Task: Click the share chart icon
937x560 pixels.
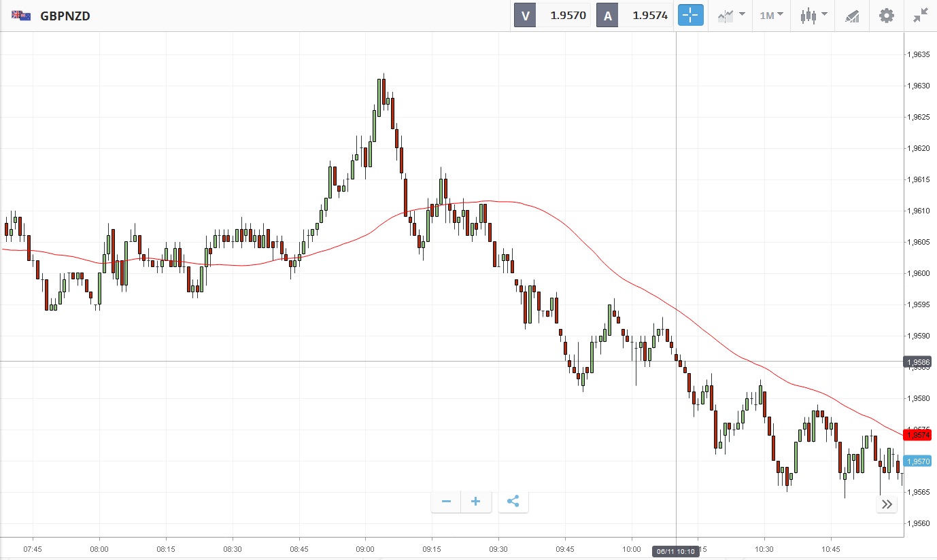Action: tap(513, 502)
